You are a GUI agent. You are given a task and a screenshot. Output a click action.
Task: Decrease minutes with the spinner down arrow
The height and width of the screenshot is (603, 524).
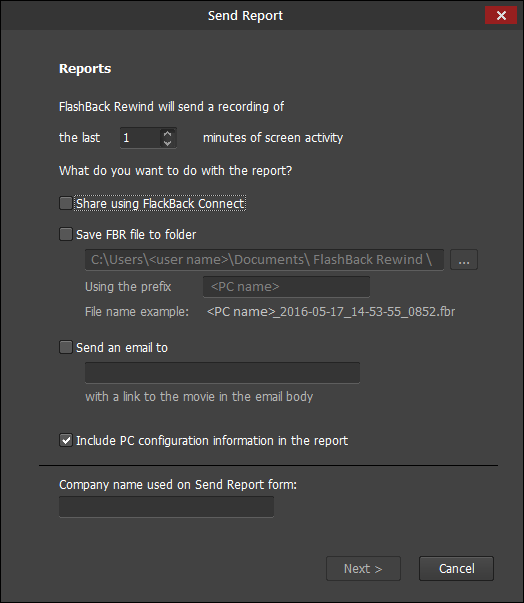tap(167, 143)
